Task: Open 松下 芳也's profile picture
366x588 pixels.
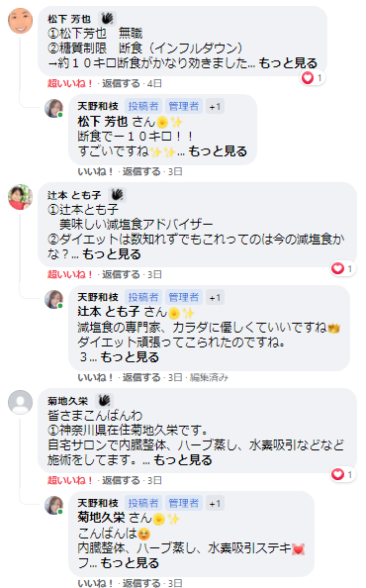Action: click(x=20, y=21)
